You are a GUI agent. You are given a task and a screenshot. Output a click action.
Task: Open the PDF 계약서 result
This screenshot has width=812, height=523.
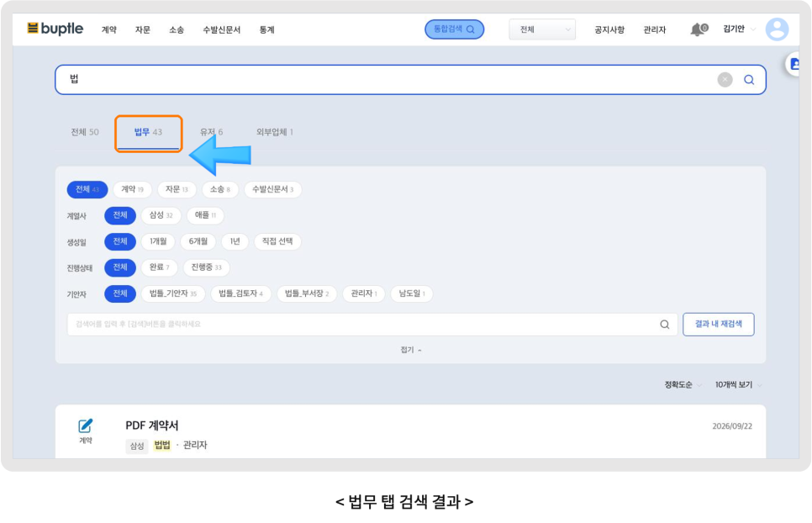152,425
